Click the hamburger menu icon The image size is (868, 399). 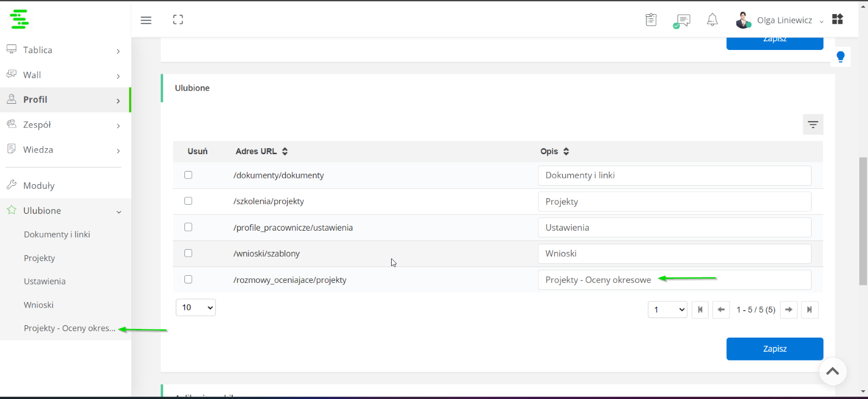146,20
